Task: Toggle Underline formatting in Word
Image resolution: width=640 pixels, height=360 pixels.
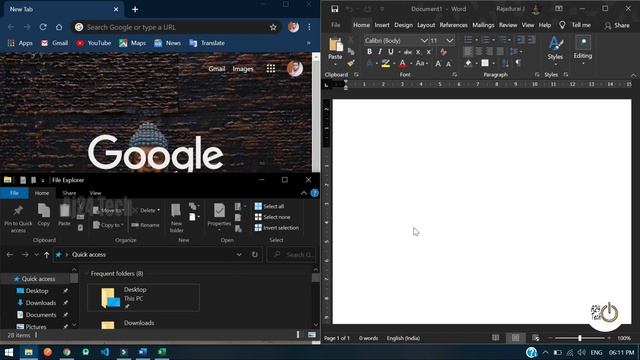Action: [391, 52]
